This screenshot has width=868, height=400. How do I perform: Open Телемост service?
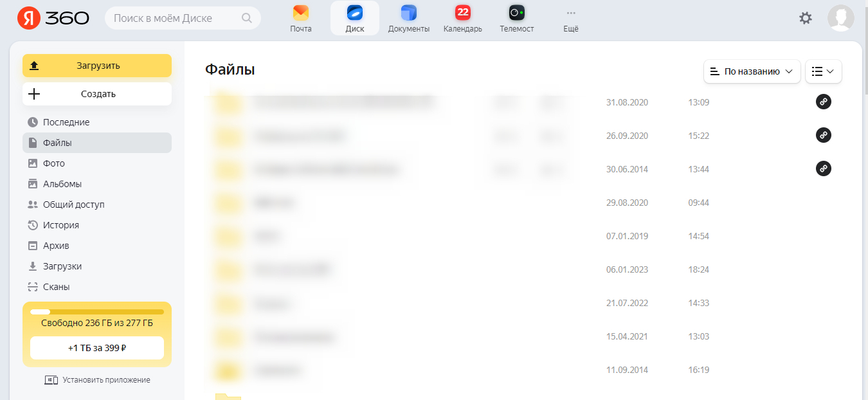tap(517, 19)
